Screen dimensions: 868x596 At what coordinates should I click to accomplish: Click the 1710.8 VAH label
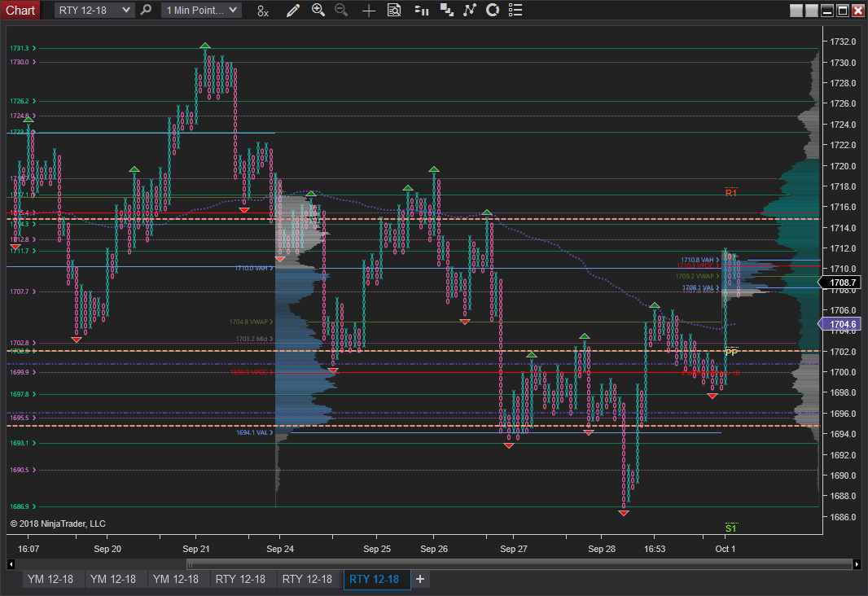(699, 260)
